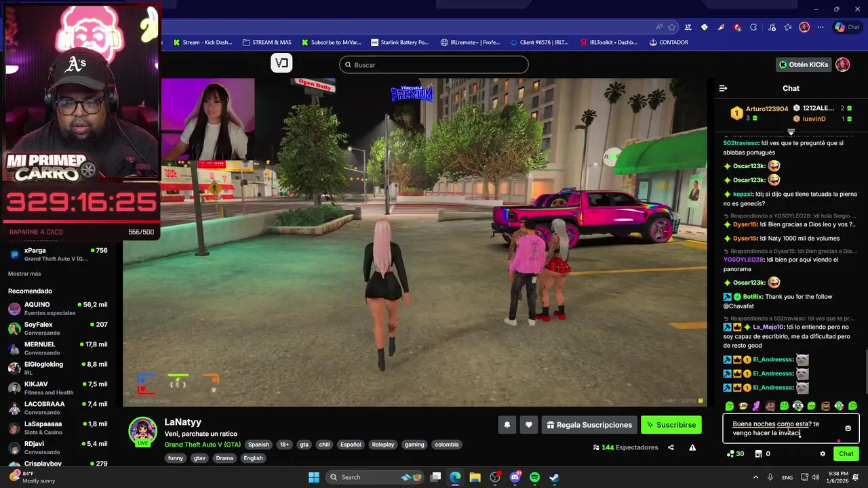Open Spotify from taskbar

pyautogui.click(x=534, y=477)
